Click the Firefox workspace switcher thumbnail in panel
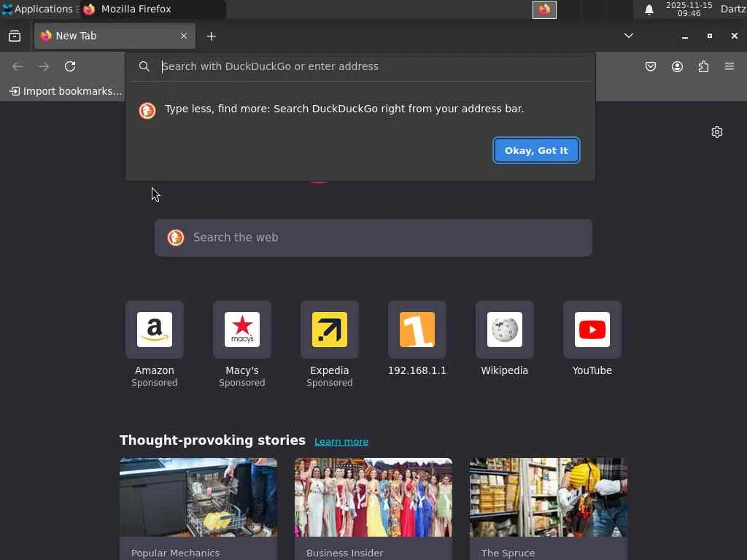 click(544, 9)
